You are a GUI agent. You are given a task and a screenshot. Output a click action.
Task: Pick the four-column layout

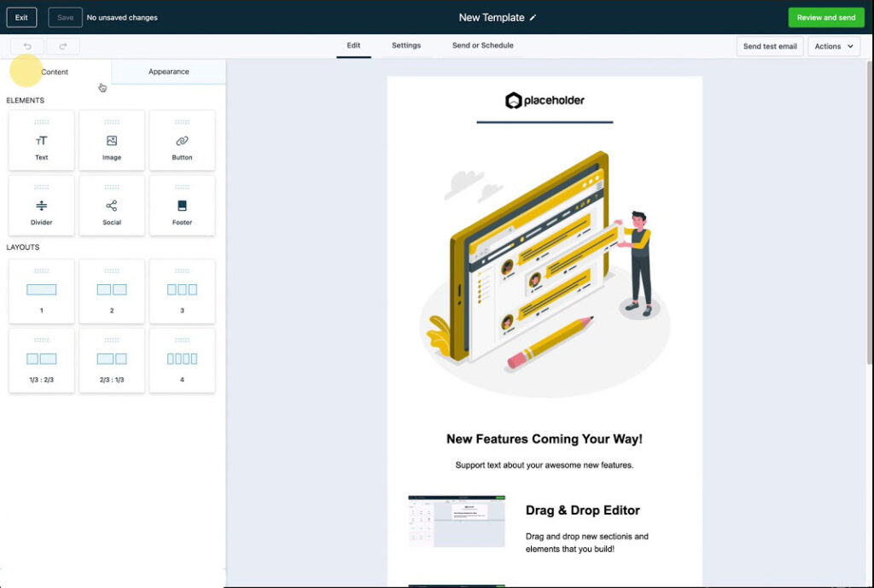[x=182, y=359]
